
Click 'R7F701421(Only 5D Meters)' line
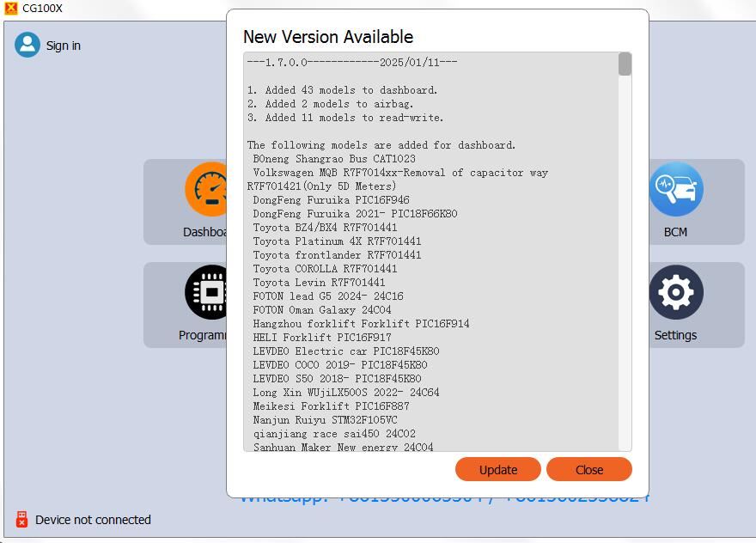[321, 186]
